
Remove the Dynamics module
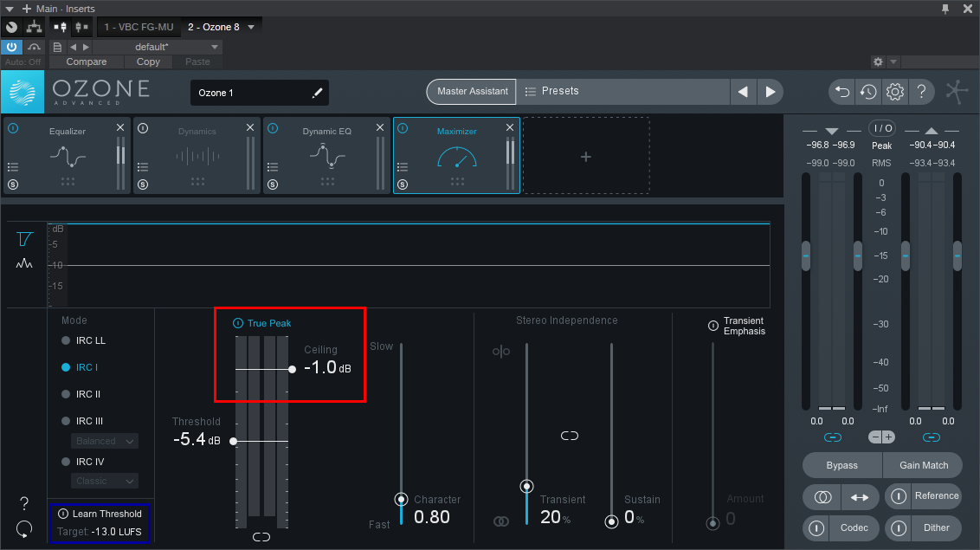[x=250, y=127]
